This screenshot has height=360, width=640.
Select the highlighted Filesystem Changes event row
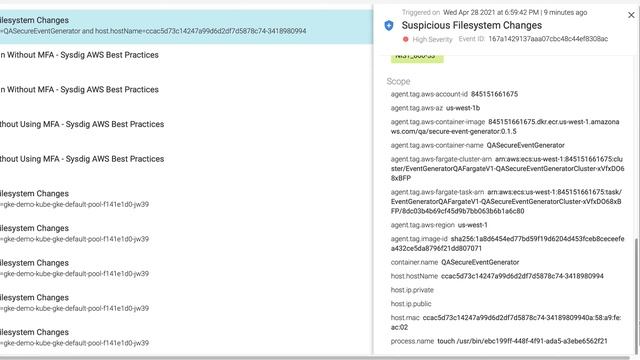[x=186, y=27]
